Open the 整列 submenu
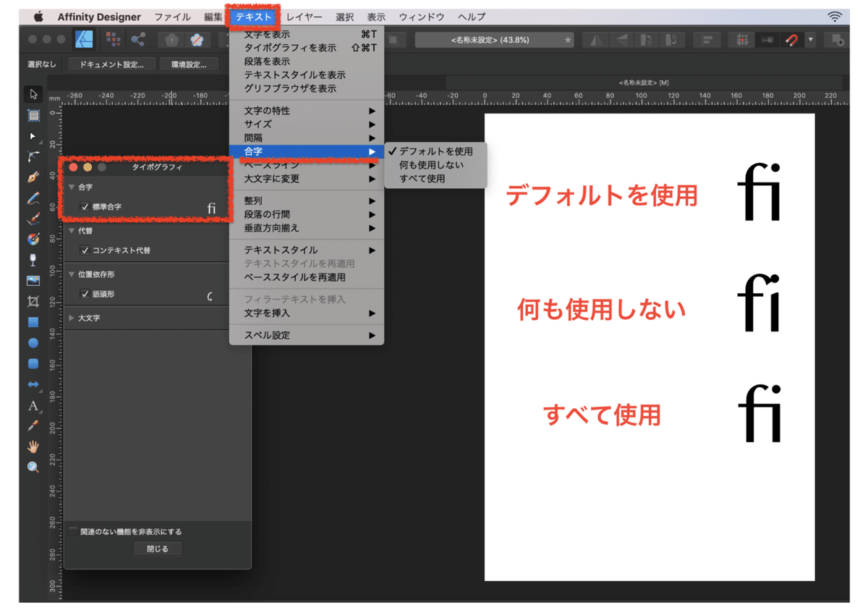868x613 pixels. (x=307, y=200)
